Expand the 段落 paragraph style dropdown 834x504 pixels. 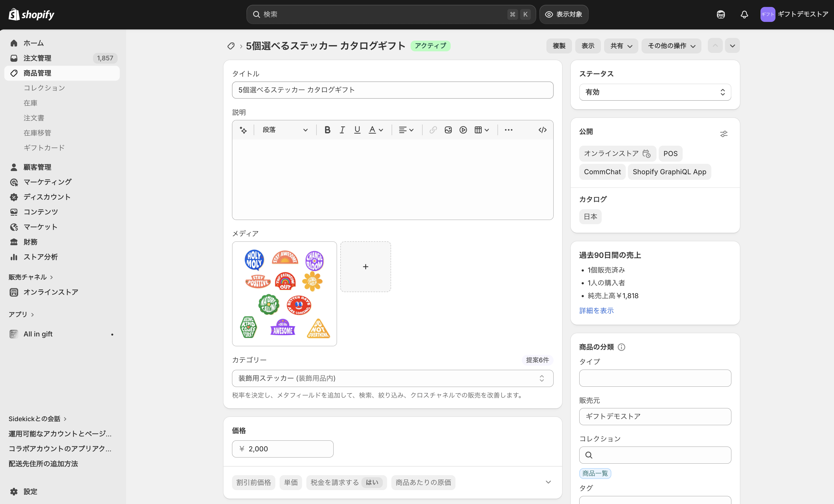285,130
